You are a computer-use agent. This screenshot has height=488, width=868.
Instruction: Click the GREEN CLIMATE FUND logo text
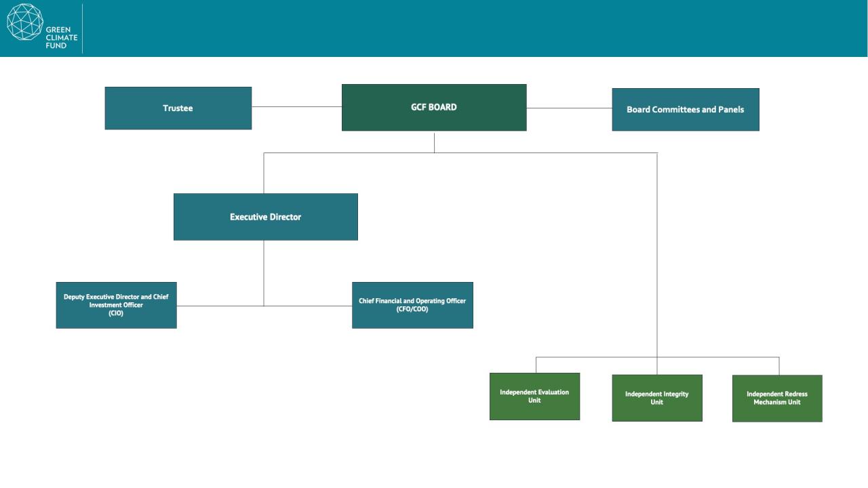point(61,38)
